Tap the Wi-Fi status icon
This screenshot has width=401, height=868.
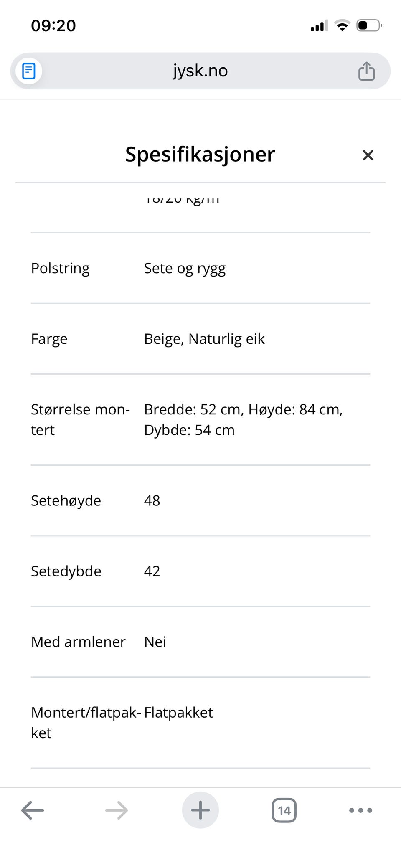click(343, 25)
